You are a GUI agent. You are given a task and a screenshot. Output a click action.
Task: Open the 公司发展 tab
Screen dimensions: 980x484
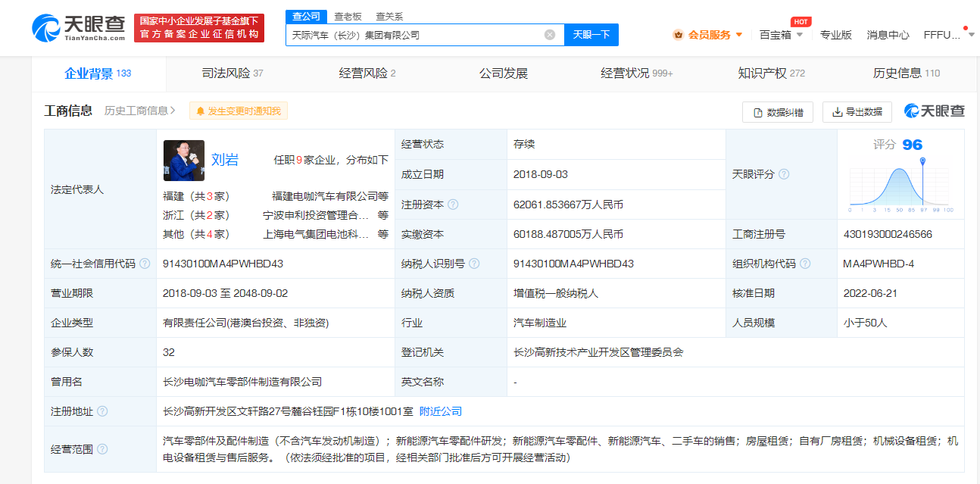coord(503,73)
